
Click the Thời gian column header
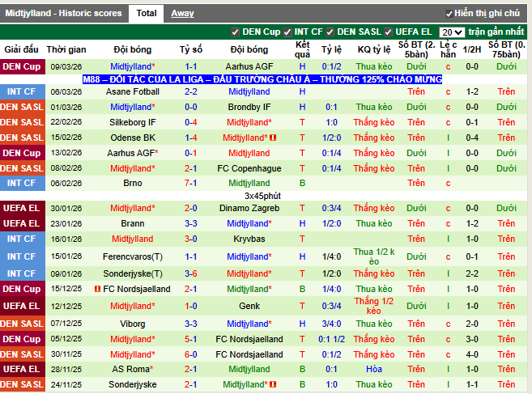[66, 49]
